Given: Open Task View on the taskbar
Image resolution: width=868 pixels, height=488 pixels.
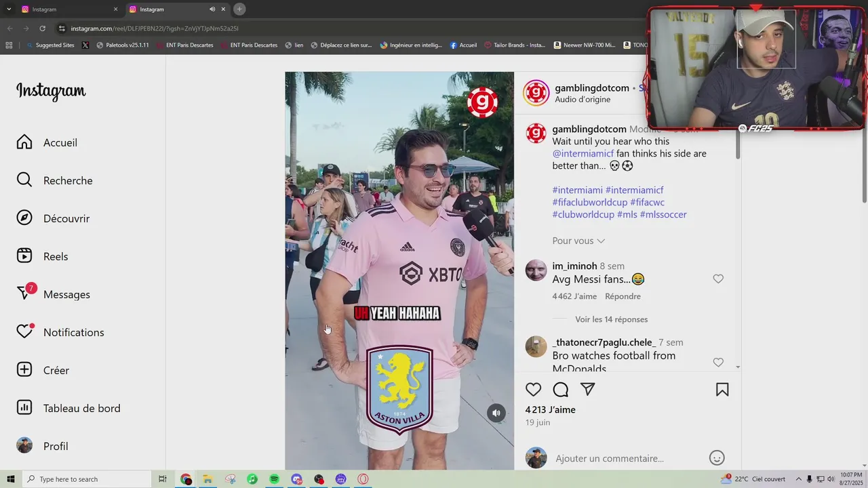Looking at the screenshot, I should pyautogui.click(x=163, y=479).
